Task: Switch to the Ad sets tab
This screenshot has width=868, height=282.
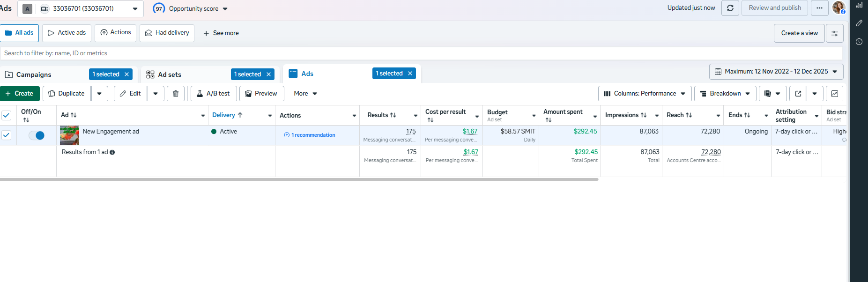Action: [x=170, y=74]
